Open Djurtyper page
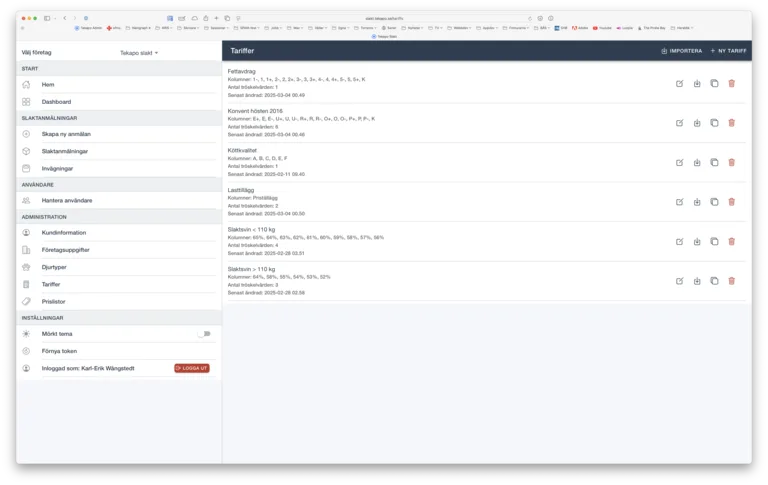 (x=119, y=267)
